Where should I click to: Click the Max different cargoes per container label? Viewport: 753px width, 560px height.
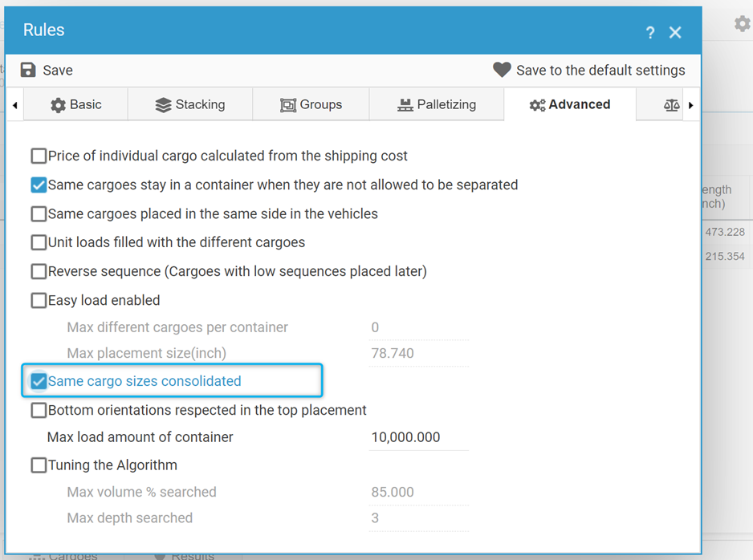(177, 327)
